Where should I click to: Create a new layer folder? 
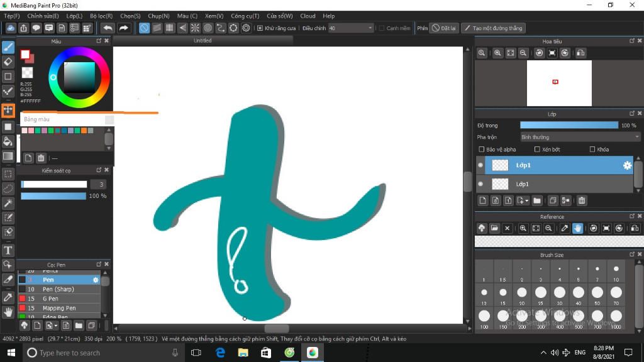pos(537,200)
